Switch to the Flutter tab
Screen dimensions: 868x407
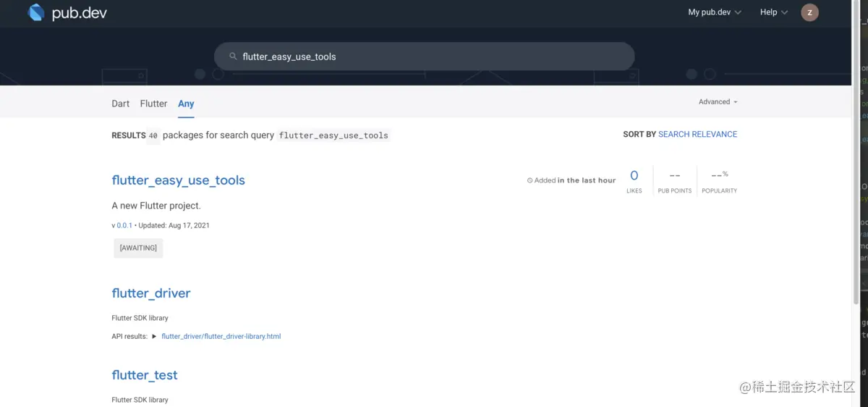(153, 104)
